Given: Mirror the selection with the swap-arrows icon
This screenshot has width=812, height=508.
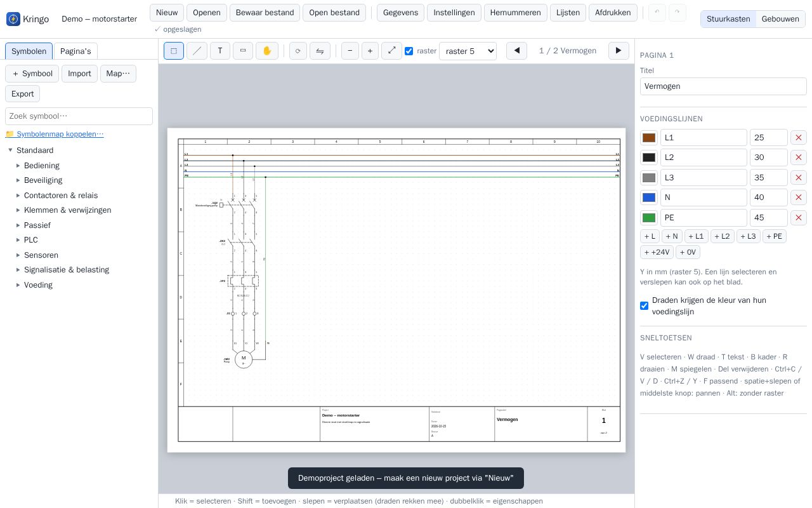Looking at the screenshot, I should [320, 51].
